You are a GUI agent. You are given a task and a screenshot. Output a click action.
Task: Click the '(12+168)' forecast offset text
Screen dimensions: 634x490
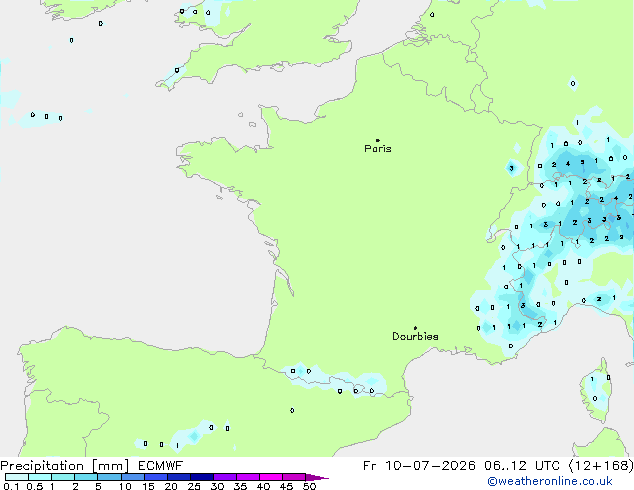(601, 466)
